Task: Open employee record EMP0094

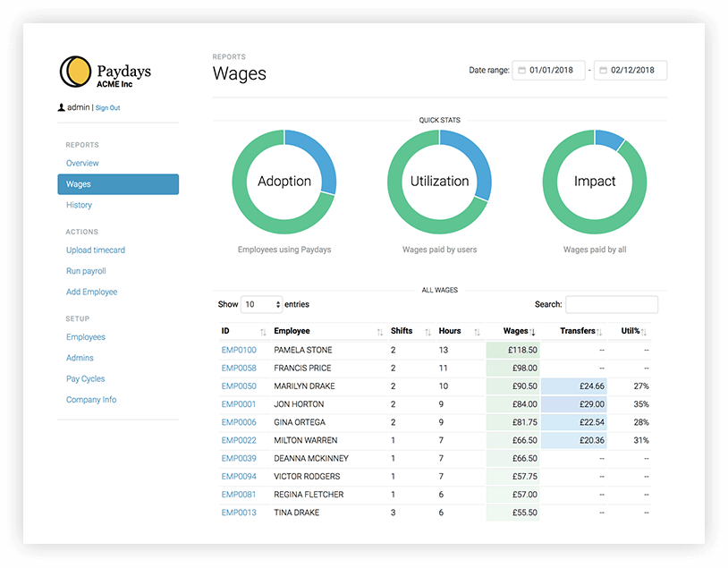Action: click(239, 477)
